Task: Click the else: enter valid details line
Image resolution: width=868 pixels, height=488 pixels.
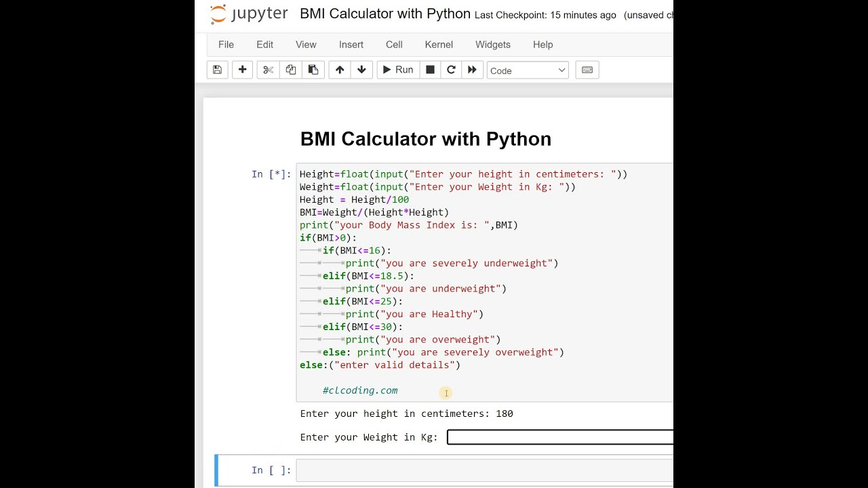Action: [380, 365]
